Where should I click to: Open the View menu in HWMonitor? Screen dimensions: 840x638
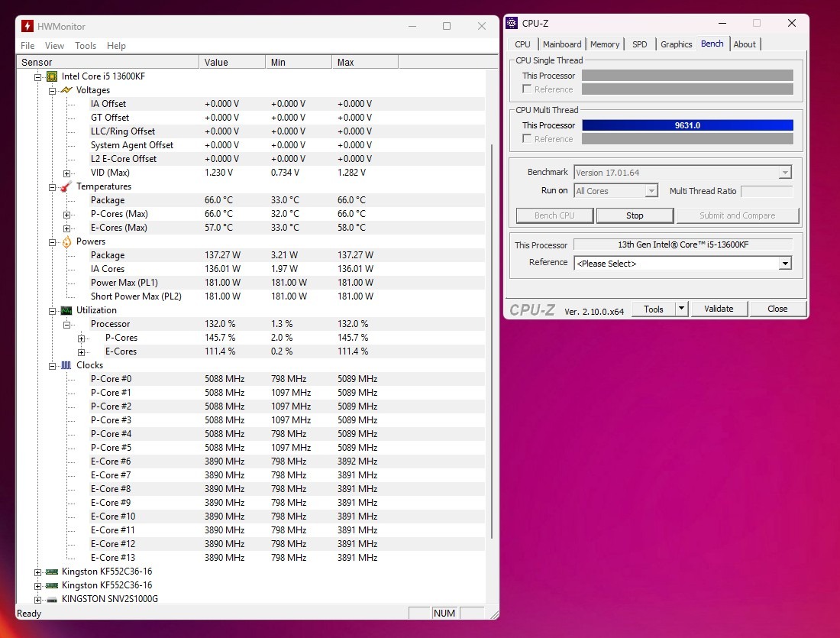(x=54, y=46)
